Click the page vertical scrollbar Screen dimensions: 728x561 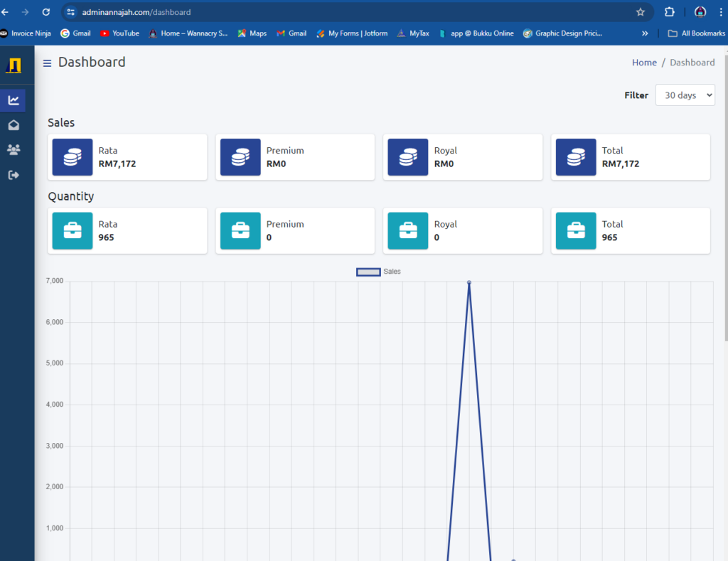tap(726, 200)
